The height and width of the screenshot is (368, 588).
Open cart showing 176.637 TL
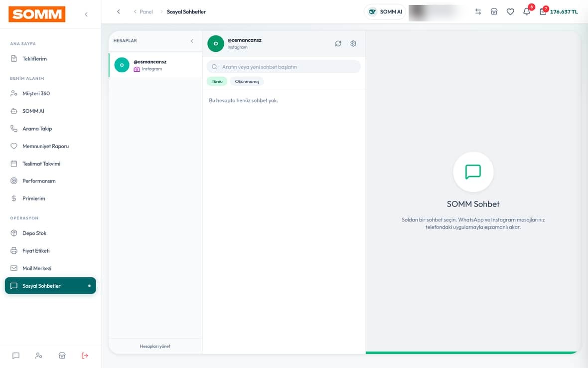[x=559, y=11]
